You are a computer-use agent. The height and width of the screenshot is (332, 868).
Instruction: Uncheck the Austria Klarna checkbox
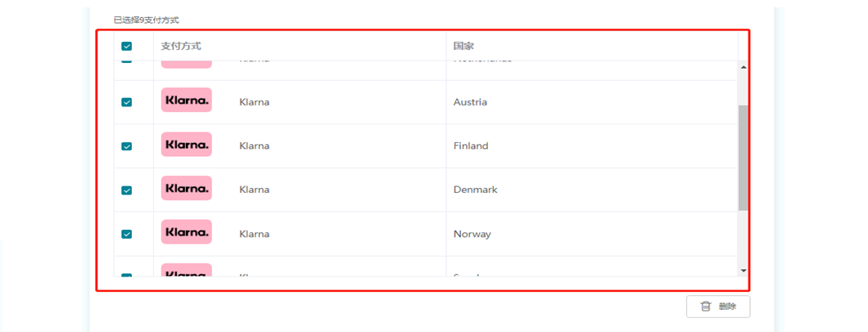[127, 102]
